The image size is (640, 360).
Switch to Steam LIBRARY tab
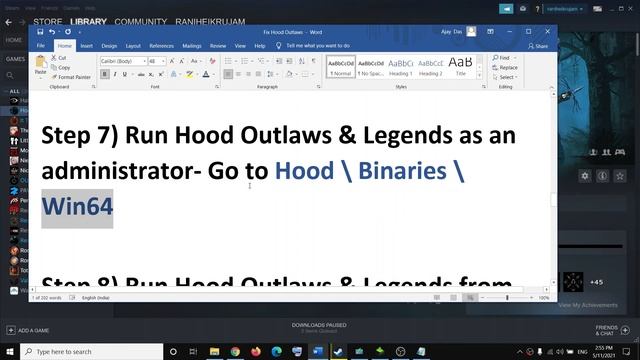pos(88,21)
